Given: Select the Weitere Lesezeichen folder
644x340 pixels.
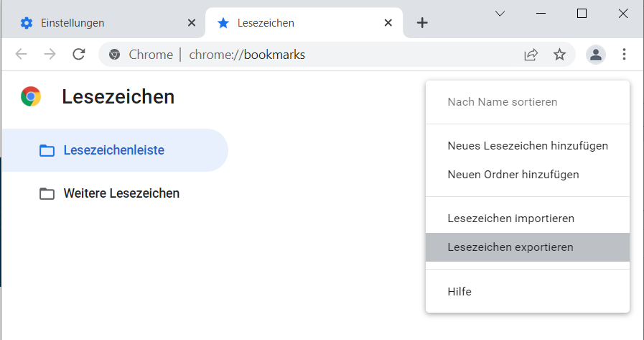Looking at the screenshot, I should click(x=121, y=193).
